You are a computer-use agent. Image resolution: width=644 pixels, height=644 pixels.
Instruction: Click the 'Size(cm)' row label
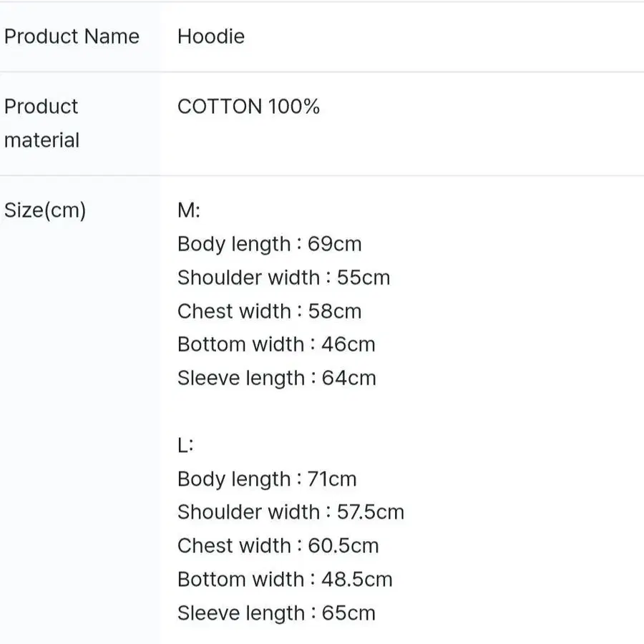(45, 210)
